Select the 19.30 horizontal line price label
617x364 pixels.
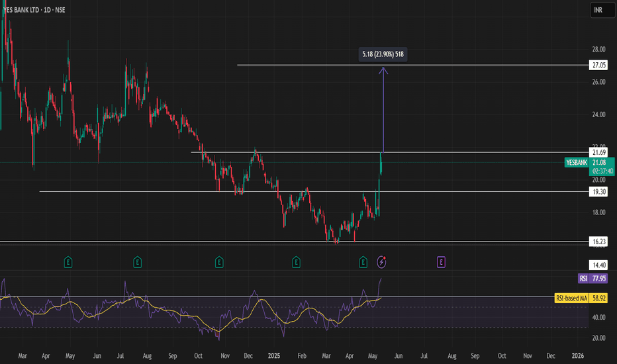[x=598, y=192]
